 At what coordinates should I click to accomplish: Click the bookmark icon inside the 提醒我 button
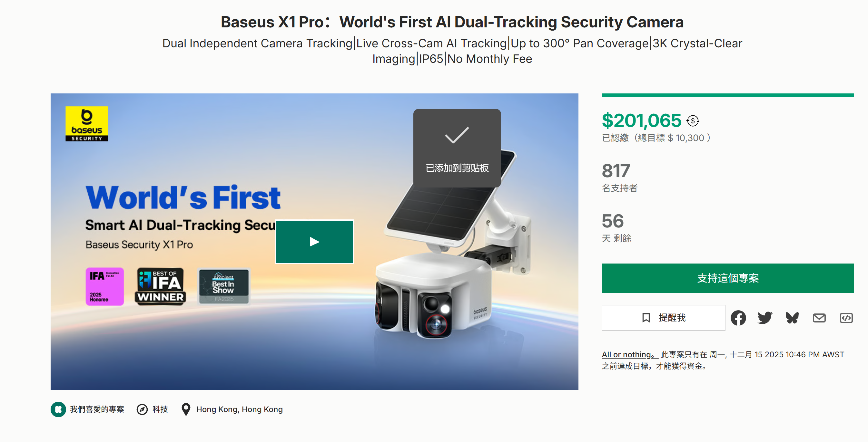[x=646, y=318]
